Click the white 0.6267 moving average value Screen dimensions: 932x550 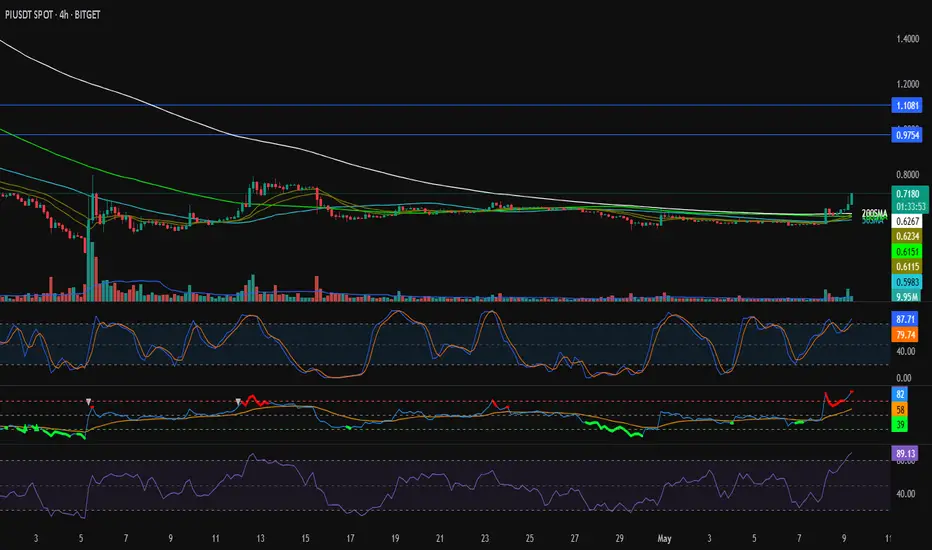click(907, 221)
